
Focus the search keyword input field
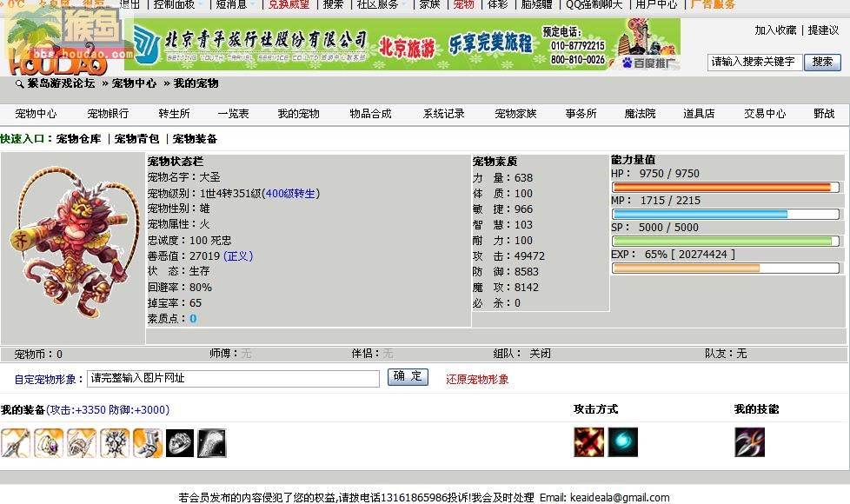[754, 63]
